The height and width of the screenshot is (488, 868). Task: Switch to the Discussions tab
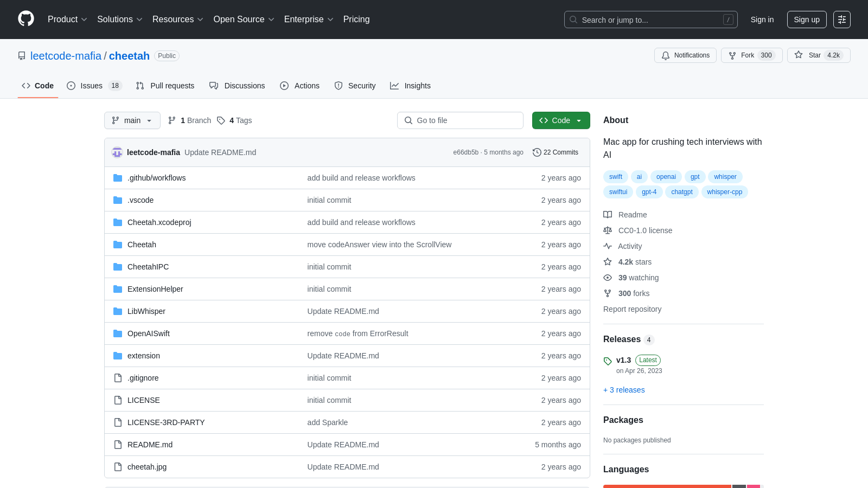pyautogui.click(x=237, y=86)
